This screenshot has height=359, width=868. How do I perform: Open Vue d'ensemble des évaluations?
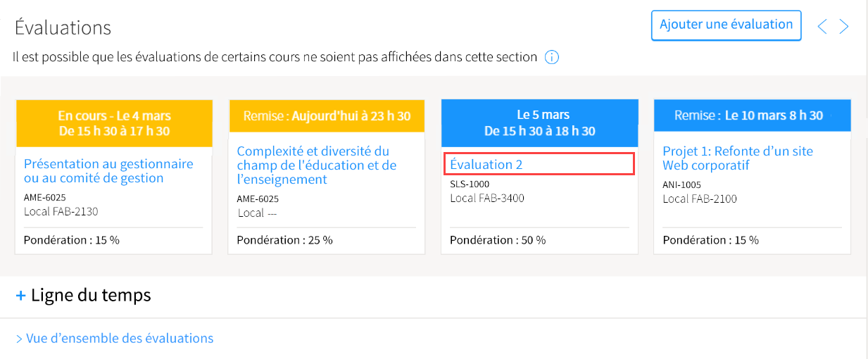click(114, 339)
